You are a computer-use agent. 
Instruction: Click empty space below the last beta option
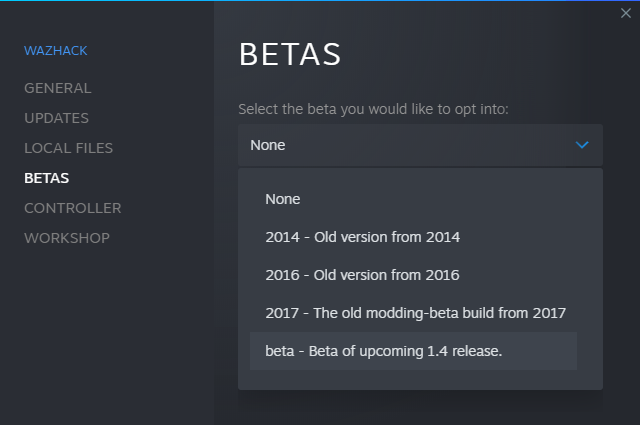pos(420,380)
